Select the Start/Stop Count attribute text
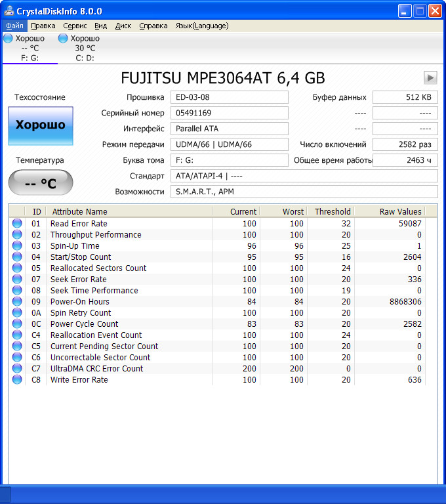 click(81, 257)
